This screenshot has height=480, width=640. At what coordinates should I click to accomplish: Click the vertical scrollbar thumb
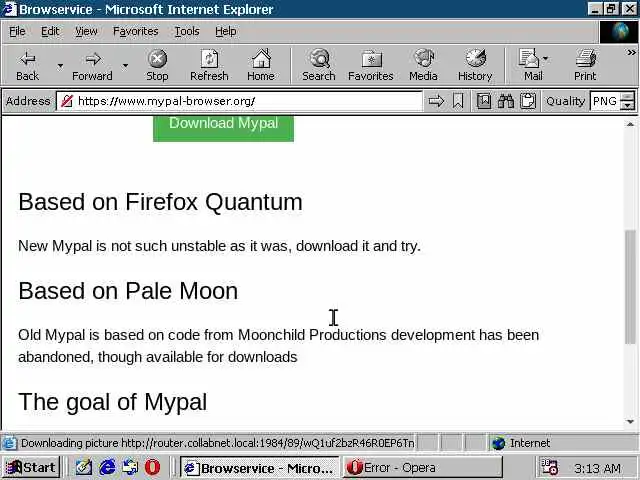tap(630, 287)
